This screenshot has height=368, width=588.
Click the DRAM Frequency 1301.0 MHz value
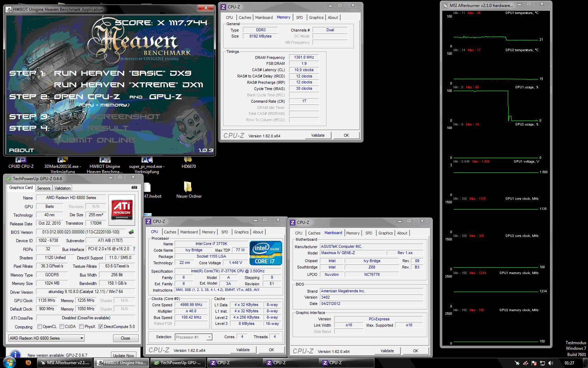[304, 57]
